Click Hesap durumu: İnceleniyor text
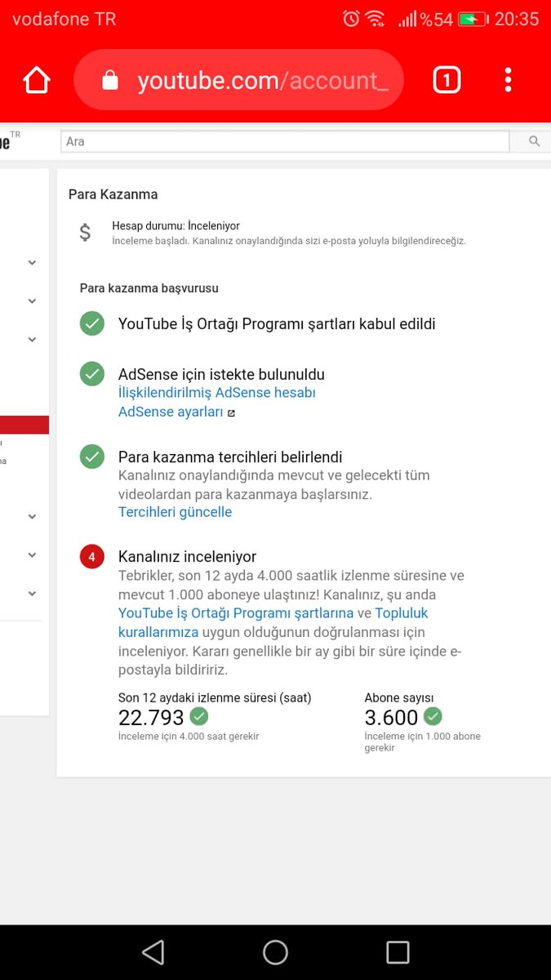551x980 pixels. pos(176,225)
